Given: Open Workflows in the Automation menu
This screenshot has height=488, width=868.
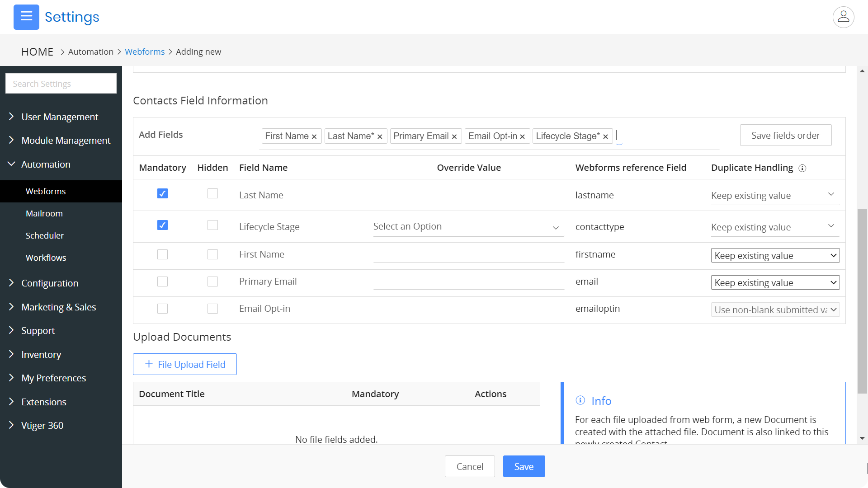Looking at the screenshot, I should (46, 258).
